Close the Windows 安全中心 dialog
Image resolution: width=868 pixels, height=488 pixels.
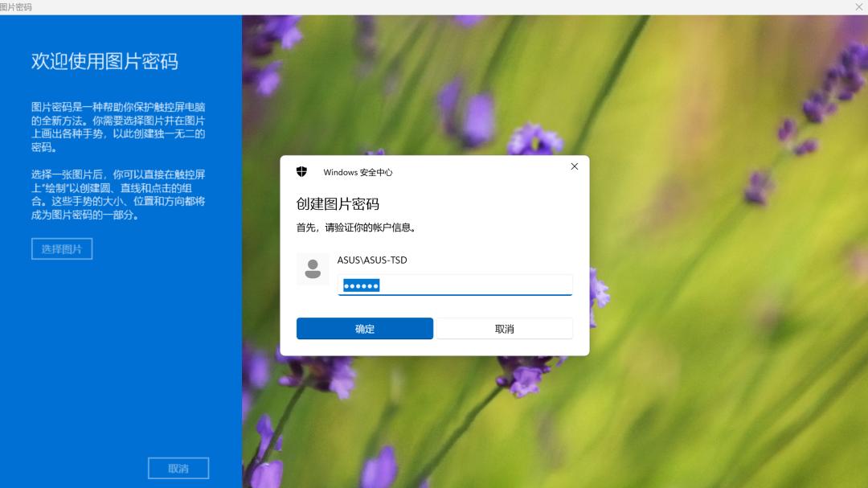574,166
